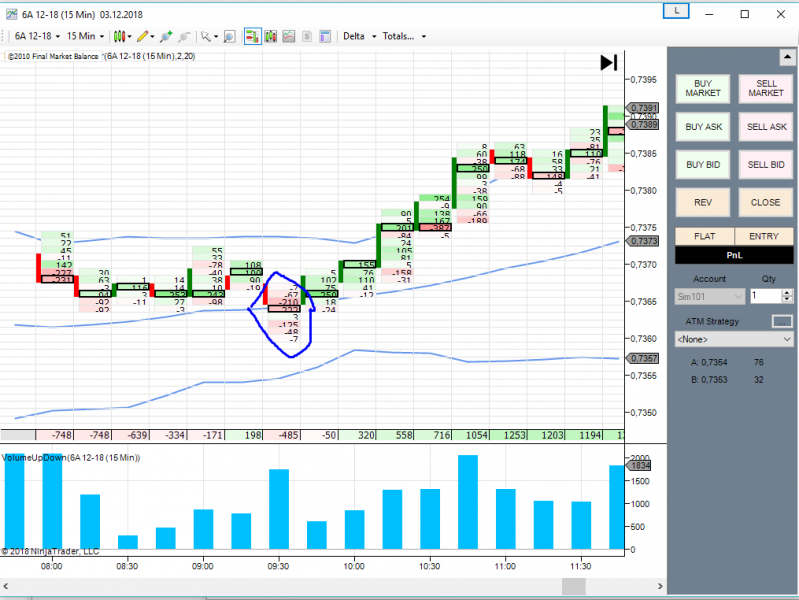The height and width of the screenshot is (600, 799).
Task: Select the drawing tools pencil icon
Action: click(143, 36)
